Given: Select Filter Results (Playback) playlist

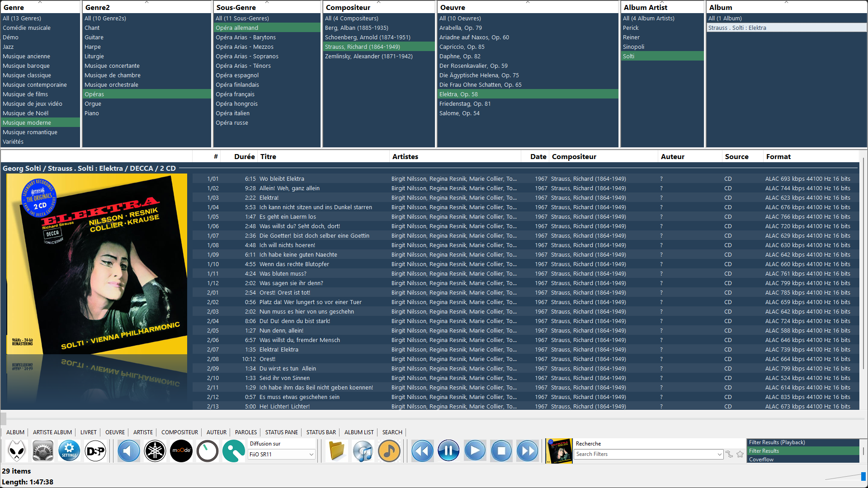Looking at the screenshot, I should tap(803, 442).
